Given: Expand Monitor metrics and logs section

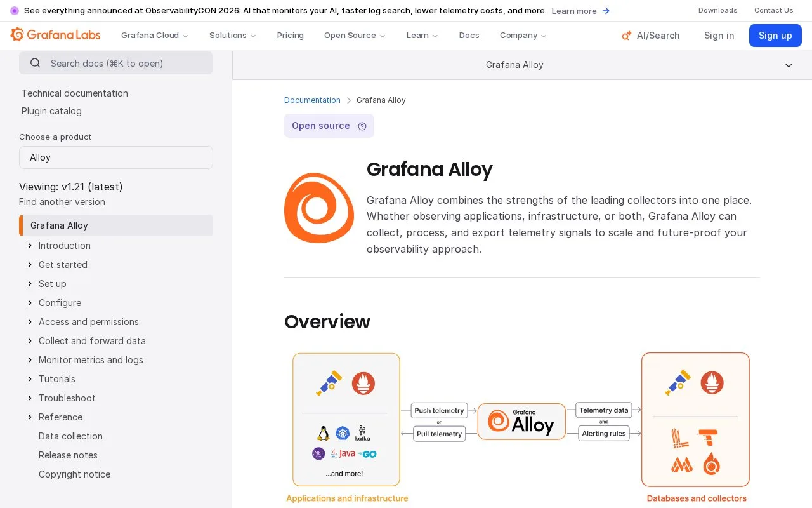Looking at the screenshot, I should [30, 360].
